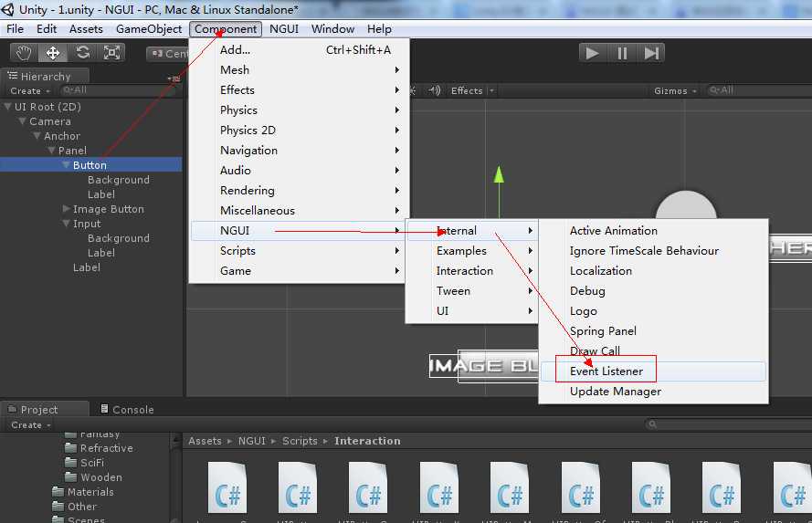812x523 pixels.
Task: Open the Assets menu
Action: pyautogui.click(x=86, y=29)
